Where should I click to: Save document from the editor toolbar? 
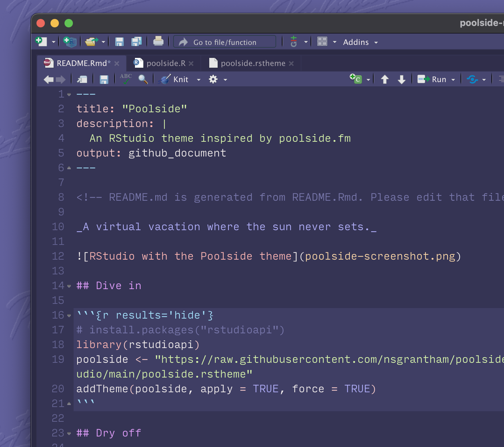pos(104,80)
